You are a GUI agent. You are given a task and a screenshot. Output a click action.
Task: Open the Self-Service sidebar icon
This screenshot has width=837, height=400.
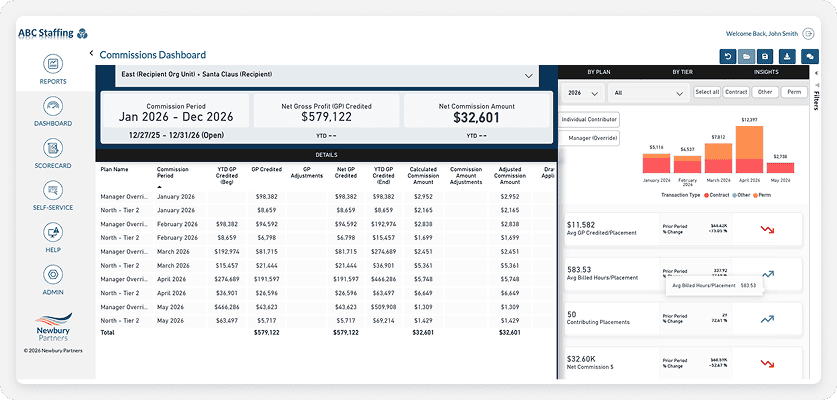click(53, 190)
